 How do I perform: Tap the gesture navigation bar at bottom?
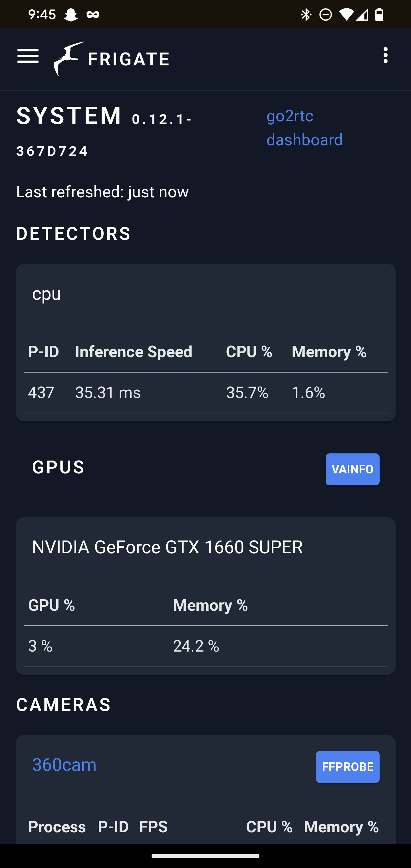(205, 856)
